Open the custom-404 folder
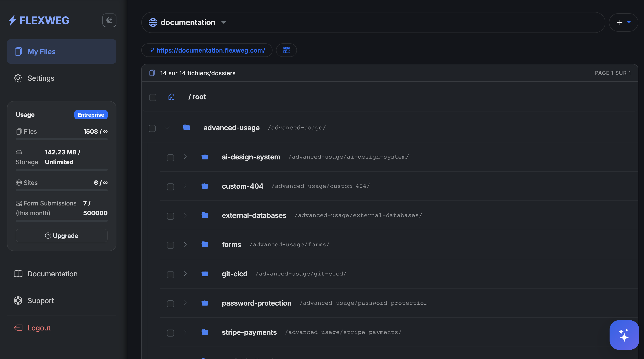Viewport: 644px width, 359px height. 242,186
